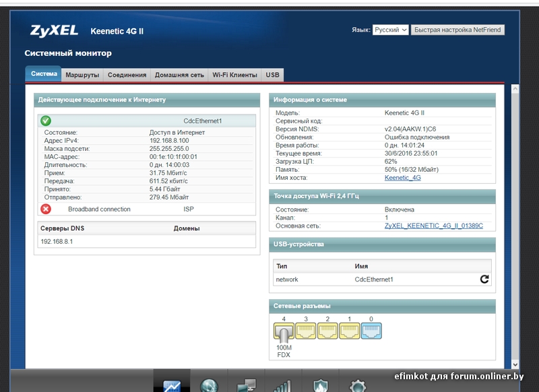
Task: Click Ошибка подключения update status
Action: point(417,137)
